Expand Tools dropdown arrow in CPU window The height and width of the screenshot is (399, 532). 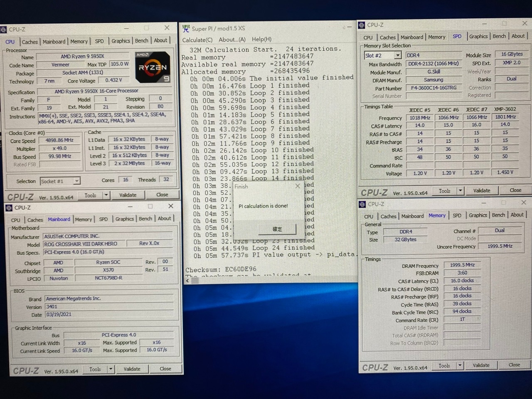pos(106,195)
